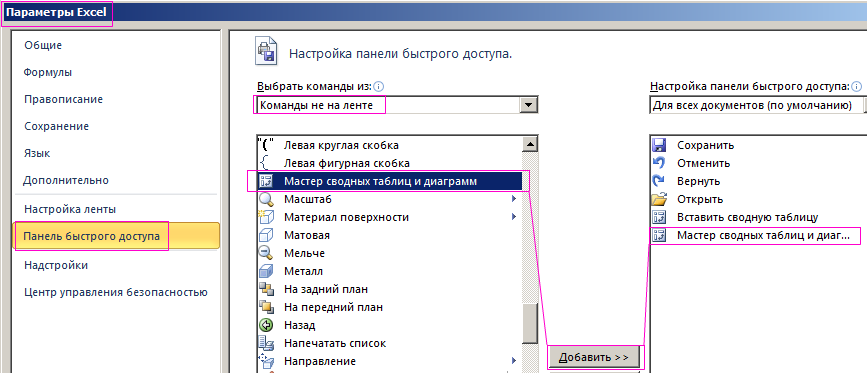Click the Сохранить floppy disk icon
Screen dimensions: 867x373
click(x=659, y=145)
